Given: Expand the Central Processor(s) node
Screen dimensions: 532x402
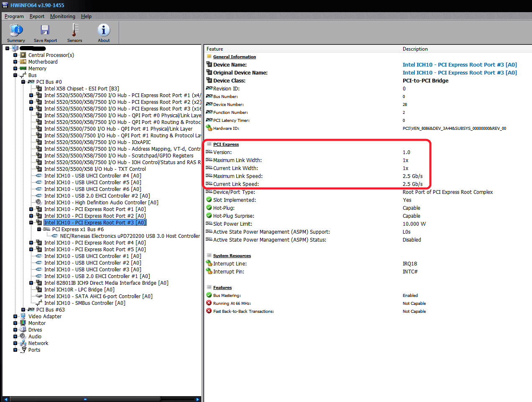Looking at the screenshot, I should 15,55.
